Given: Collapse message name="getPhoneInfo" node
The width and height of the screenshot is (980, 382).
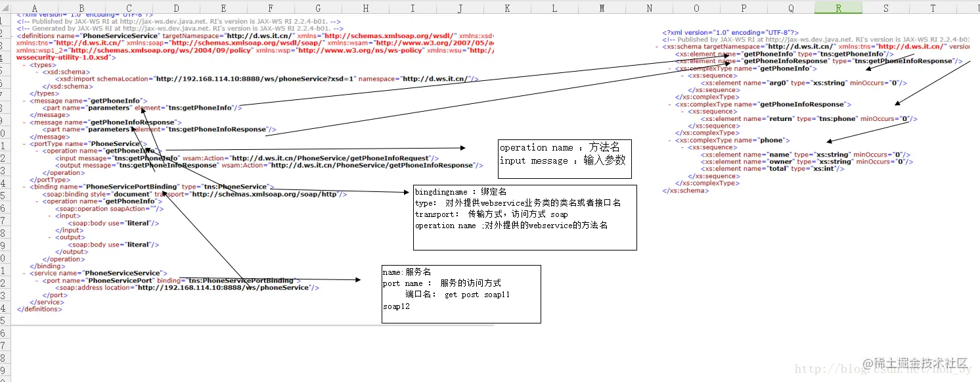Looking at the screenshot, I should (24, 101).
